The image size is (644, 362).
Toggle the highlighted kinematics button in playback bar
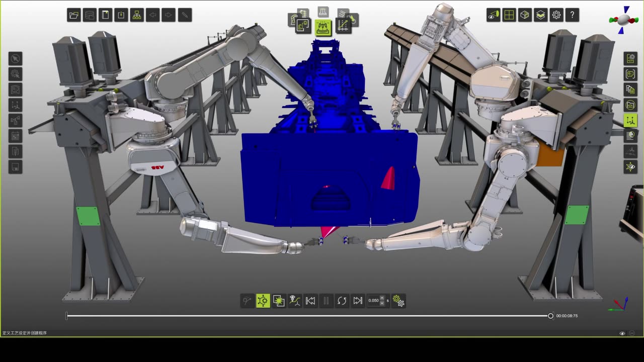pos(263,301)
